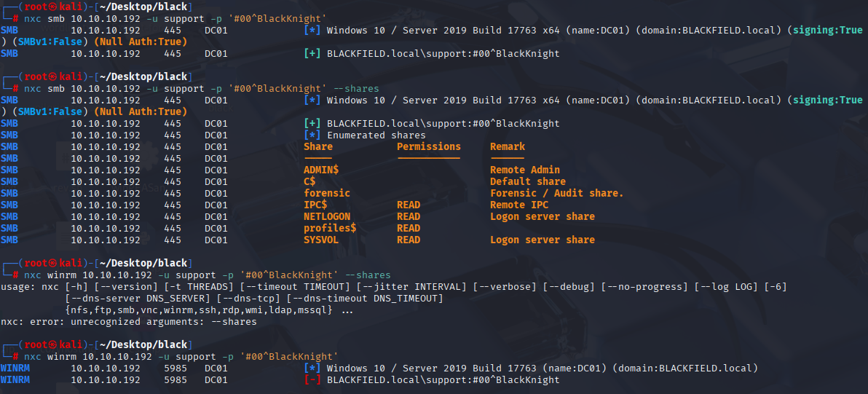This screenshot has width=868, height=394.
Task: Click the ~/Desktop/black path in third prompt
Action: pos(144,263)
